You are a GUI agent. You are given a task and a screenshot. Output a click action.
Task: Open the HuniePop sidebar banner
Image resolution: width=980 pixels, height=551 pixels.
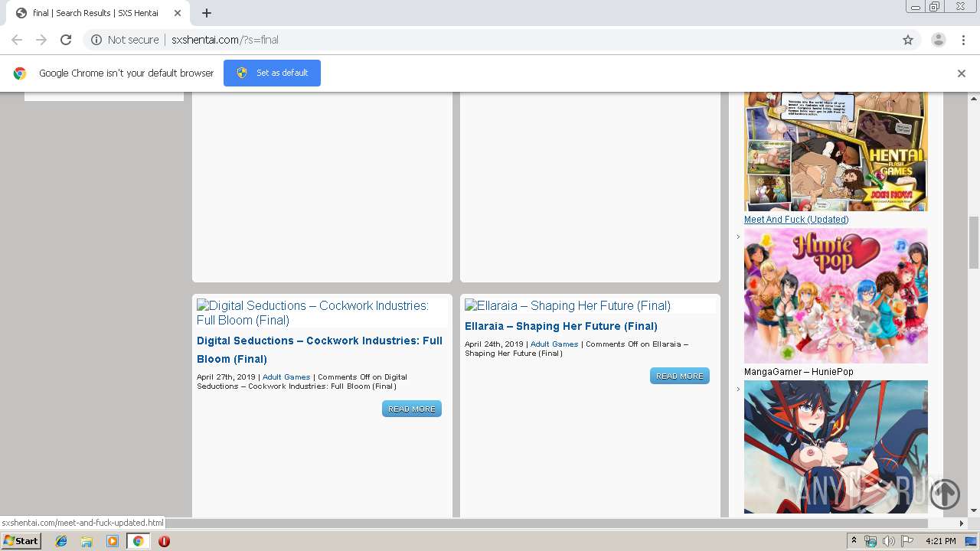[x=836, y=295]
